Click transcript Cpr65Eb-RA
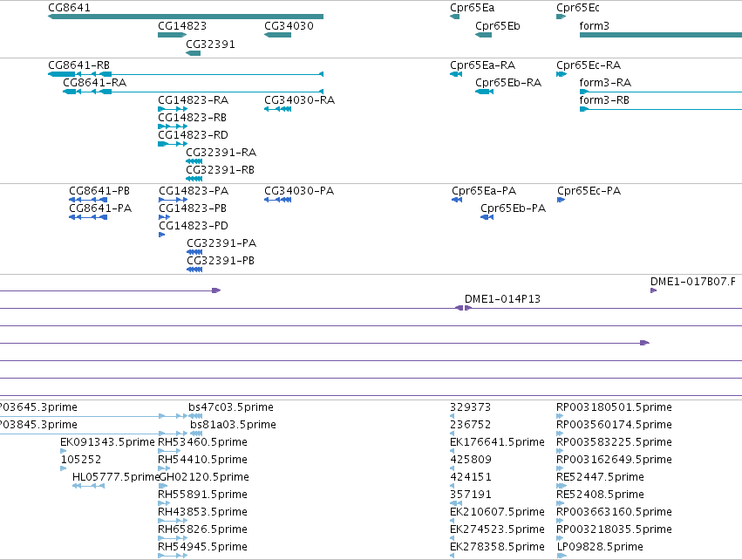This screenshot has width=742, height=560. (484, 92)
